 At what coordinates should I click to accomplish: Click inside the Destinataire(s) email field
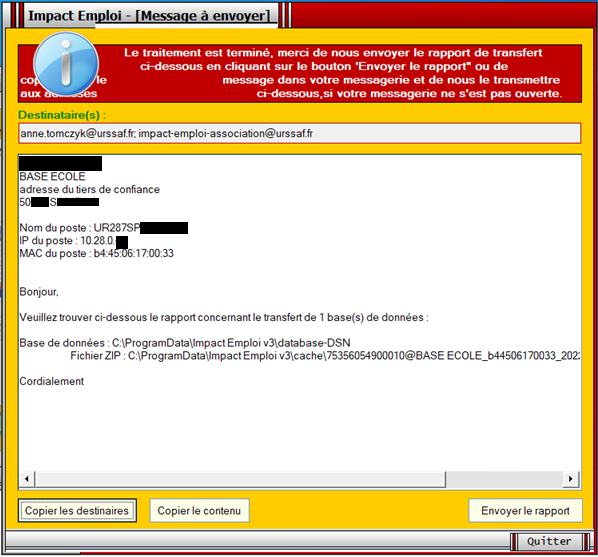click(x=299, y=134)
